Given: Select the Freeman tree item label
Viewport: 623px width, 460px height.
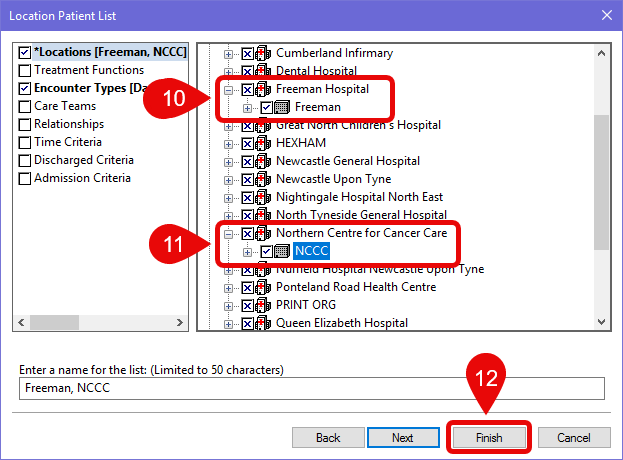Looking at the screenshot, I should (318, 107).
